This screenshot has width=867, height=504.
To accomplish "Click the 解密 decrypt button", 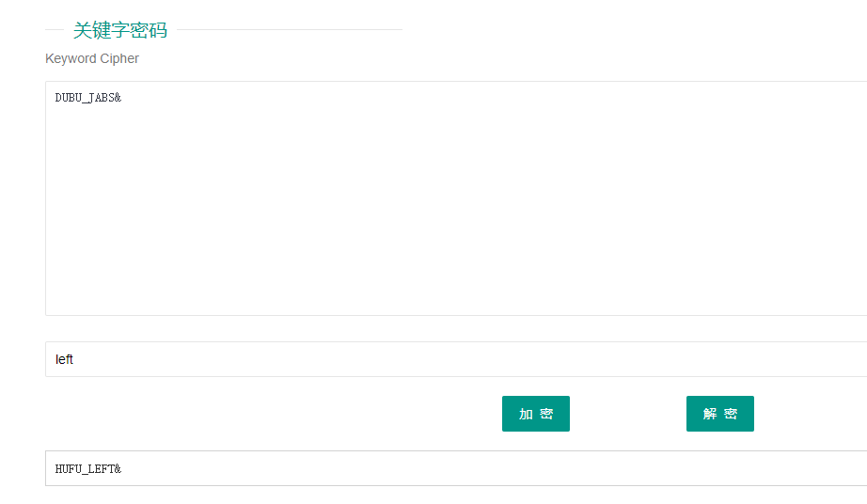I will tap(720, 414).
